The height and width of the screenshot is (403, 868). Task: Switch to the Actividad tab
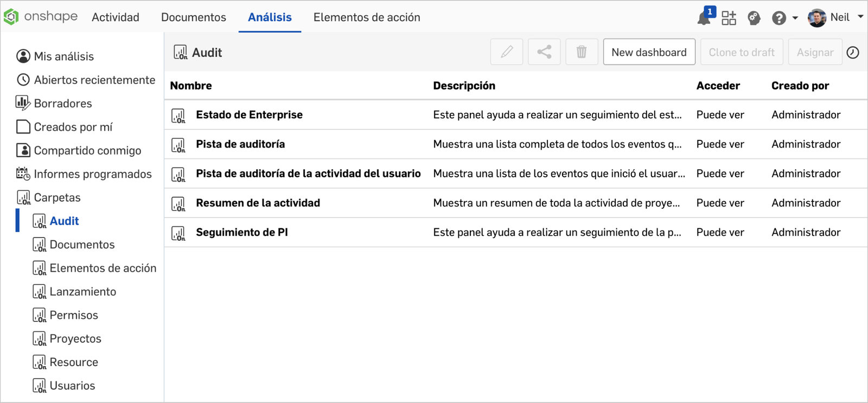point(115,17)
